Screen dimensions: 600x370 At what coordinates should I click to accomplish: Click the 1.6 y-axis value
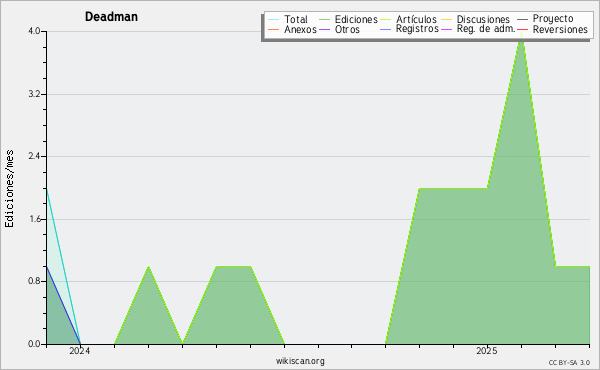click(x=34, y=219)
